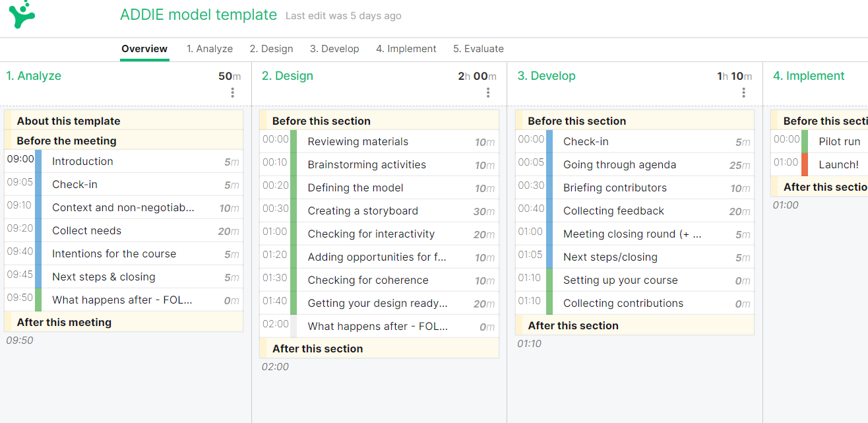This screenshot has height=423, width=868.
Task: Select the Launch! block in Implement column
Action: coord(838,164)
